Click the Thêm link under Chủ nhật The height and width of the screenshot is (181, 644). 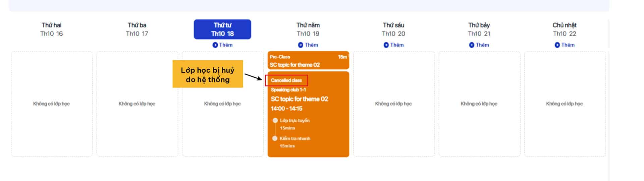[x=568, y=45]
